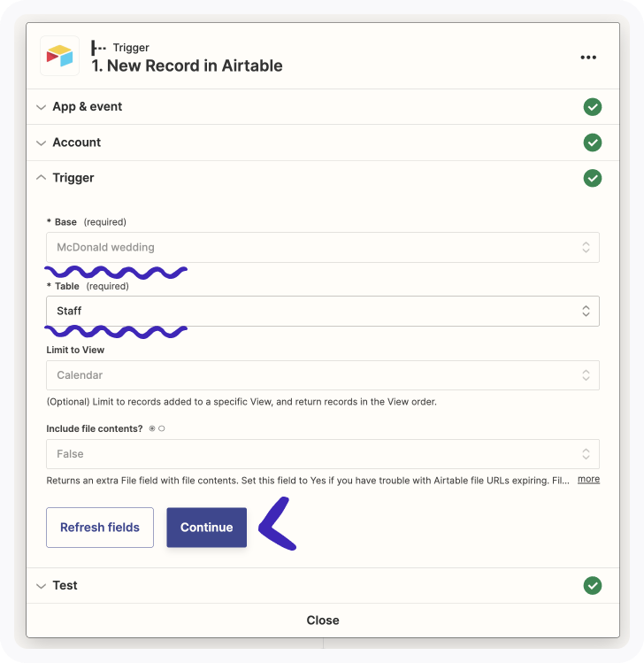The width and height of the screenshot is (644, 663).
Task: Select the filled radio option beside Include file contents
Action: (152, 428)
